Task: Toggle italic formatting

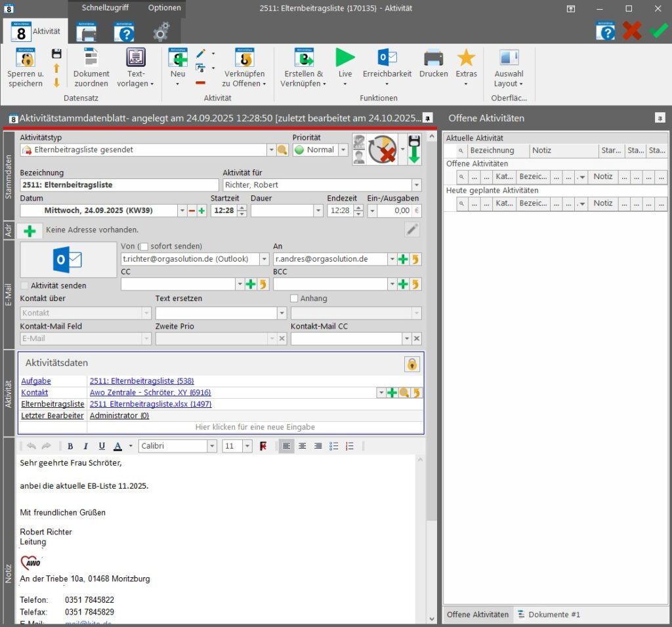Action: (86, 446)
